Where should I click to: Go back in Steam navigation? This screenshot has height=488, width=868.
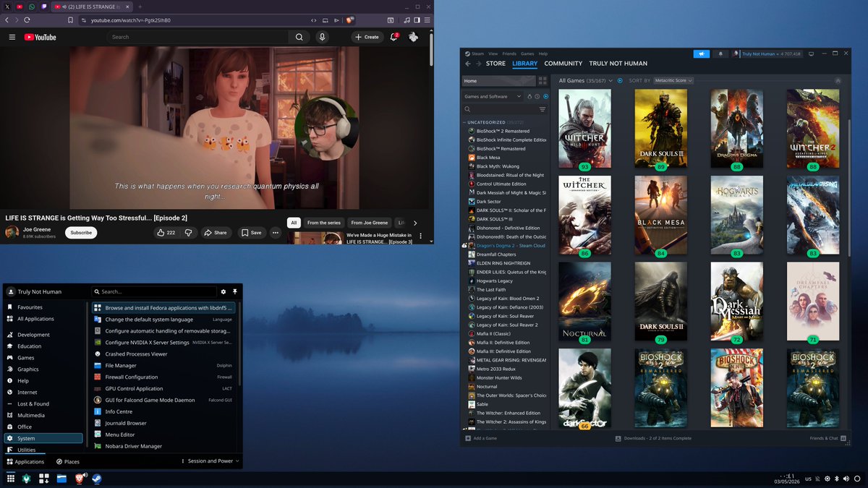click(468, 64)
